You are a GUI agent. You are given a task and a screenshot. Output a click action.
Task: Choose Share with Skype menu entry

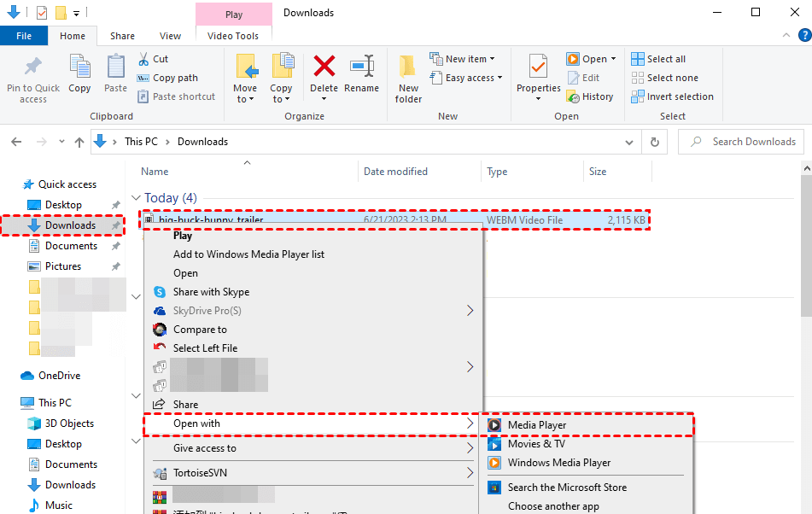click(x=211, y=292)
